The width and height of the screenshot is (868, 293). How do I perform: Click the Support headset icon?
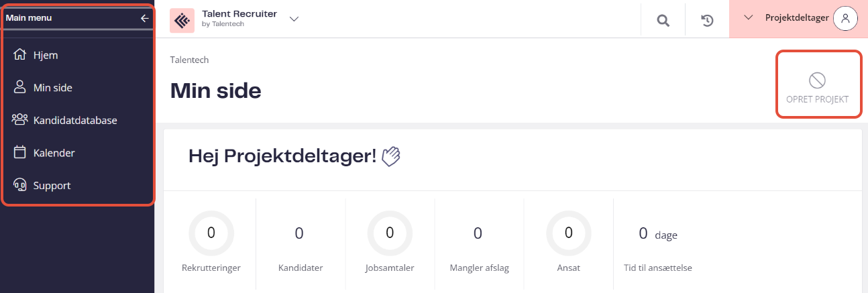20,185
